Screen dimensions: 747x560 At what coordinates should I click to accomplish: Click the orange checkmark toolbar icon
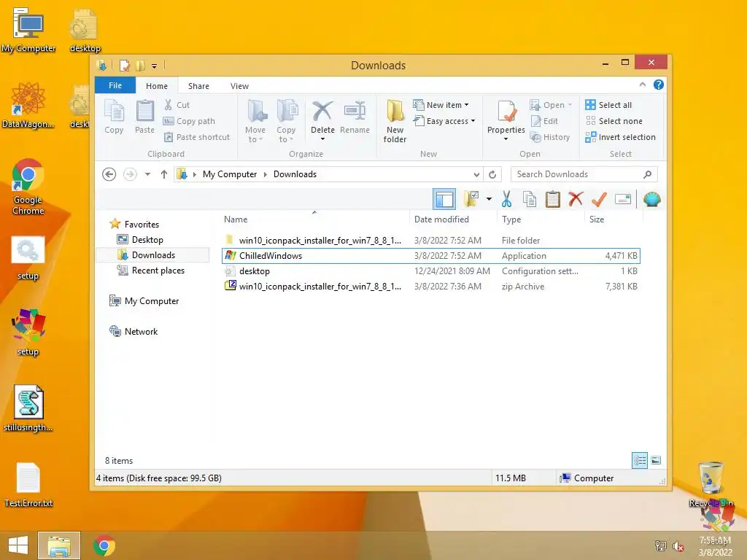pos(599,199)
